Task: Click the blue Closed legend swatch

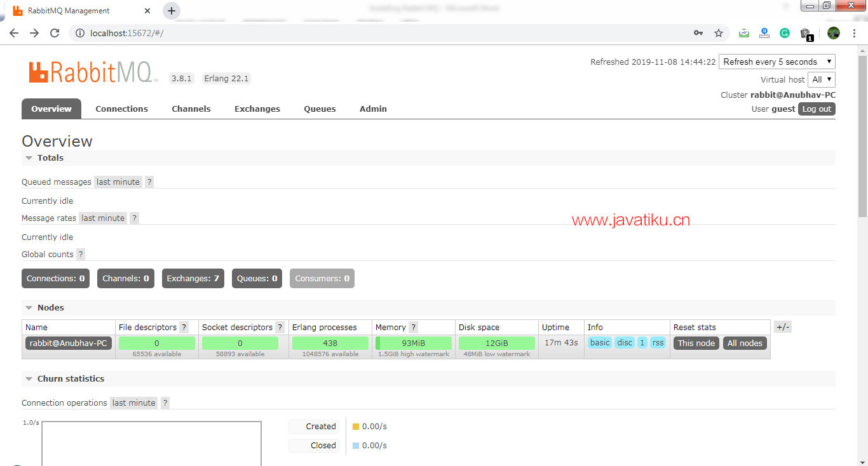Action: click(356, 446)
